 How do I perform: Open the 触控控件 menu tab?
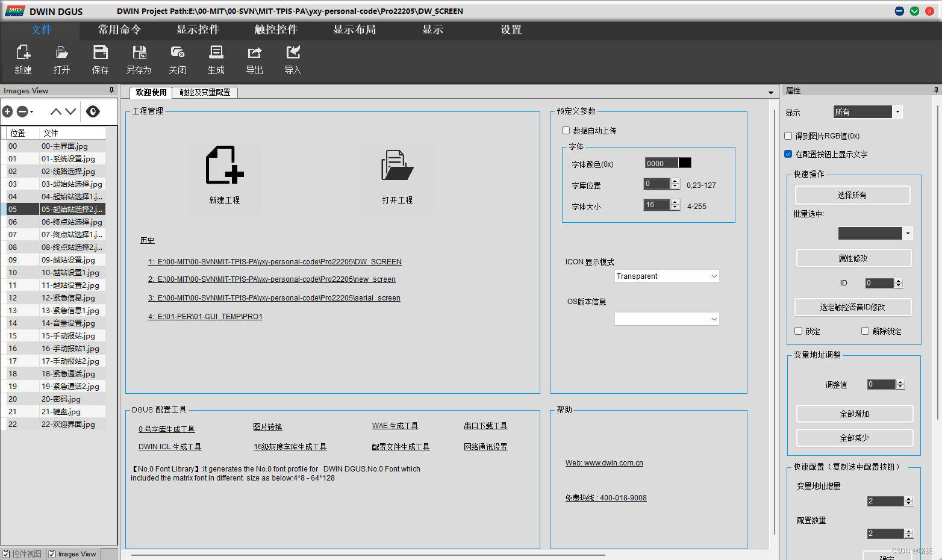pos(276,30)
